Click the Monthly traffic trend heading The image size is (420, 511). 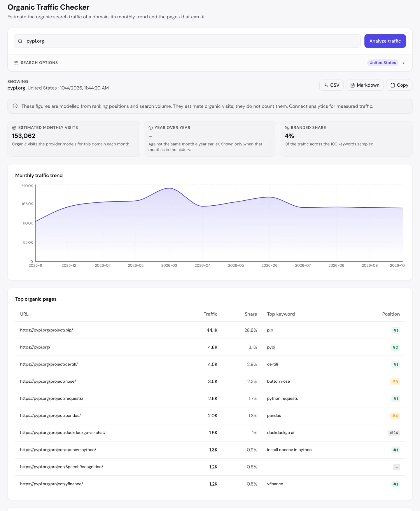pos(39,175)
